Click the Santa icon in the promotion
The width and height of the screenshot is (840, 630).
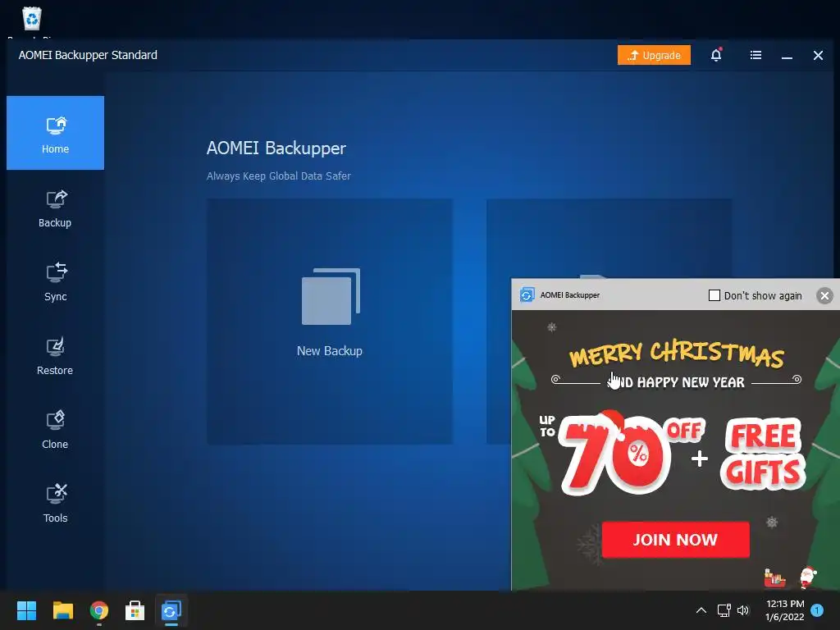pos(808,577)
